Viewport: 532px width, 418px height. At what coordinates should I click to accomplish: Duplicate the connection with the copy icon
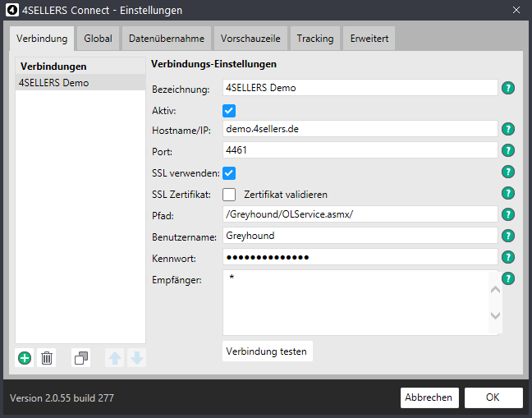[x=81, y=358]
